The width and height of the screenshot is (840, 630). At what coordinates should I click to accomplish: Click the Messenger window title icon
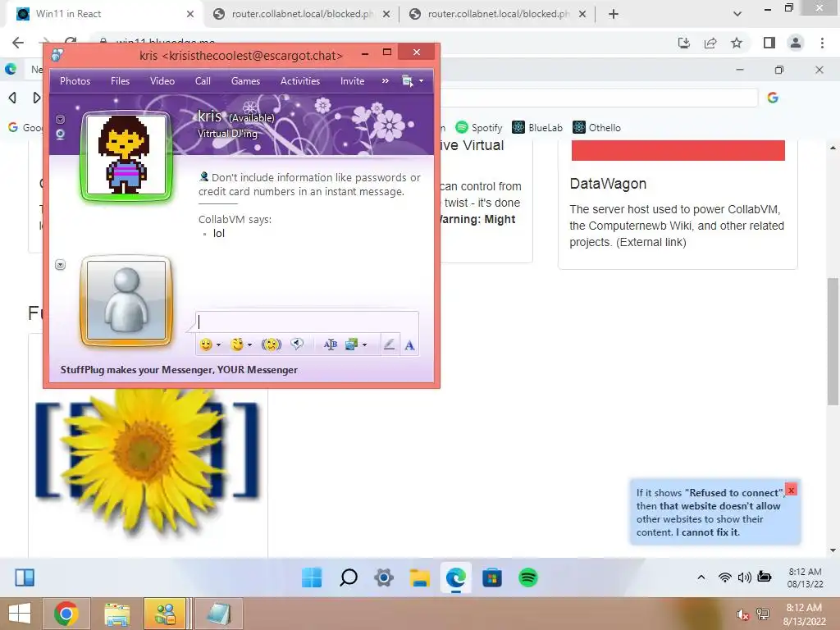57,55
